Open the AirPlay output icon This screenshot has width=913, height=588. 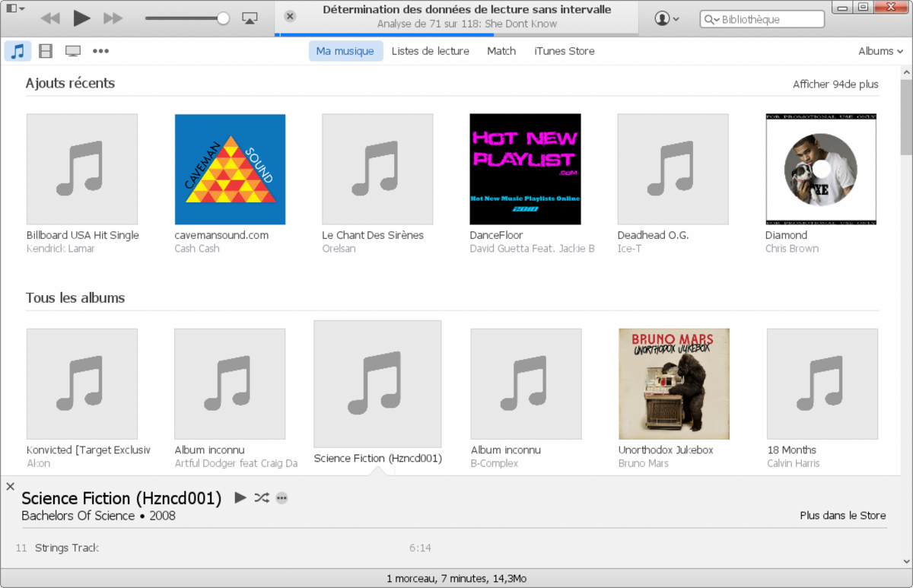(x=250, y=18)
